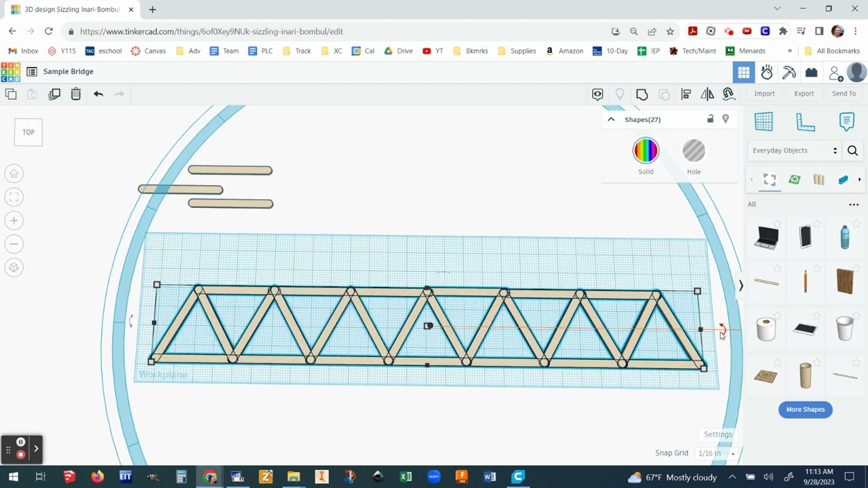
Task: Open the Canvas bookmark
Action: coord(149,51)
